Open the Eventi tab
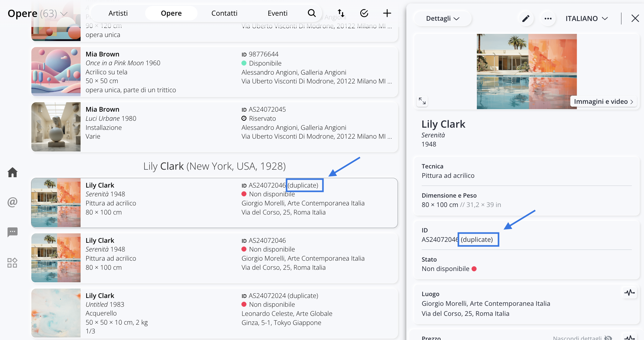The height and width of the screenshot is (340, 644). pos(277,13)
